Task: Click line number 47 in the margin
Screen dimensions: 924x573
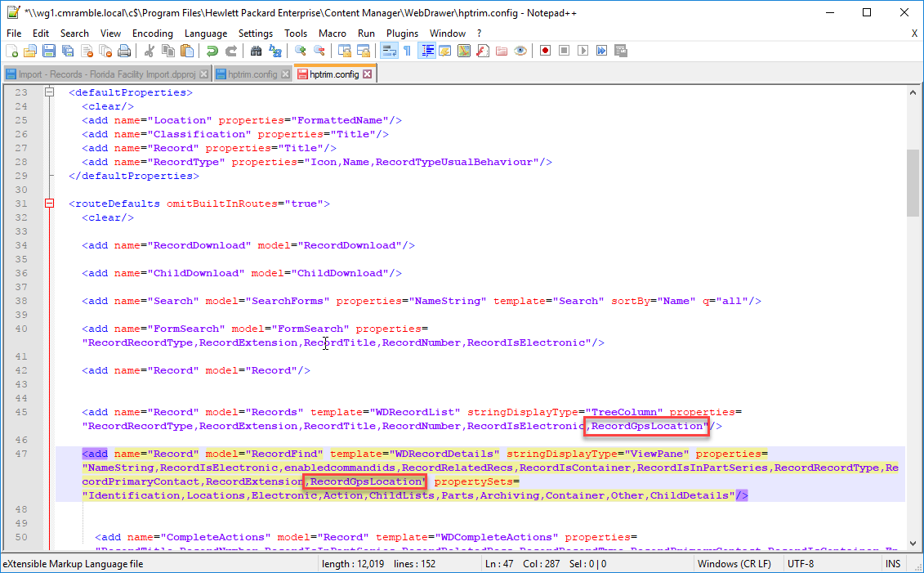Action: [21, 454]
